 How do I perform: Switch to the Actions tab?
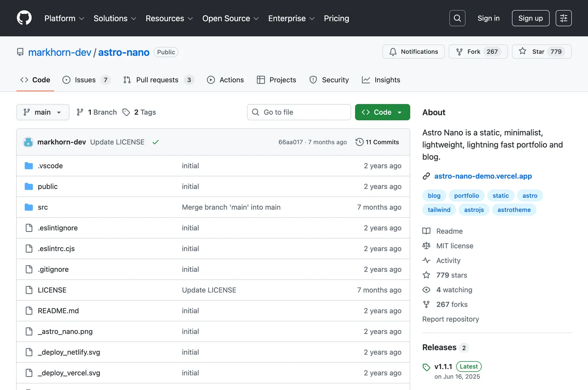225,80
